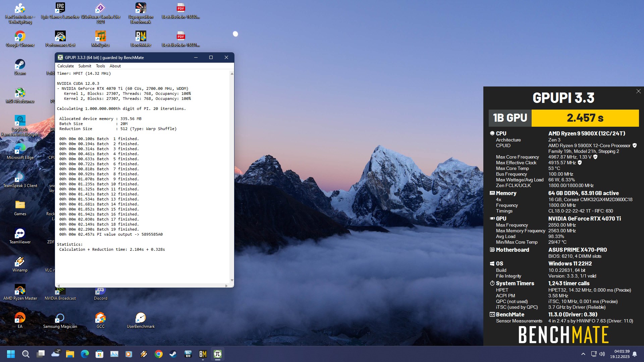Screen dimensions: 644x362
Task: Open the Tools menu in GPUPI
Action: [x=100, y=66]
